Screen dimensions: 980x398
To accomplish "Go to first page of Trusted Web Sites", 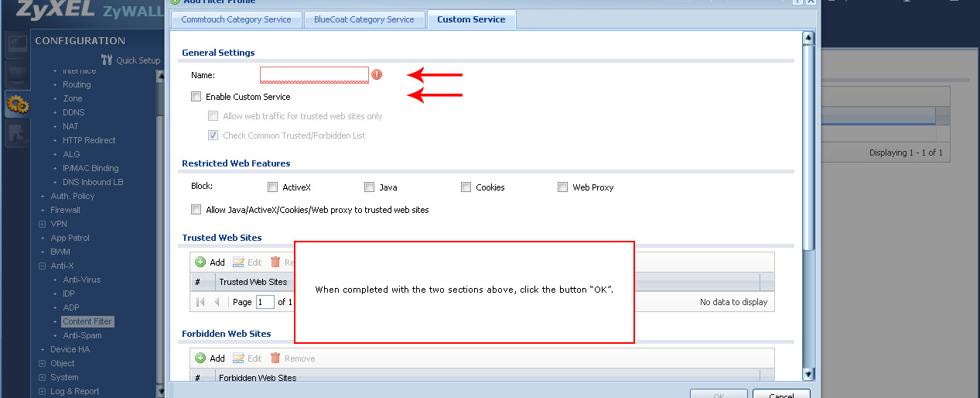I will pos(200,302).
